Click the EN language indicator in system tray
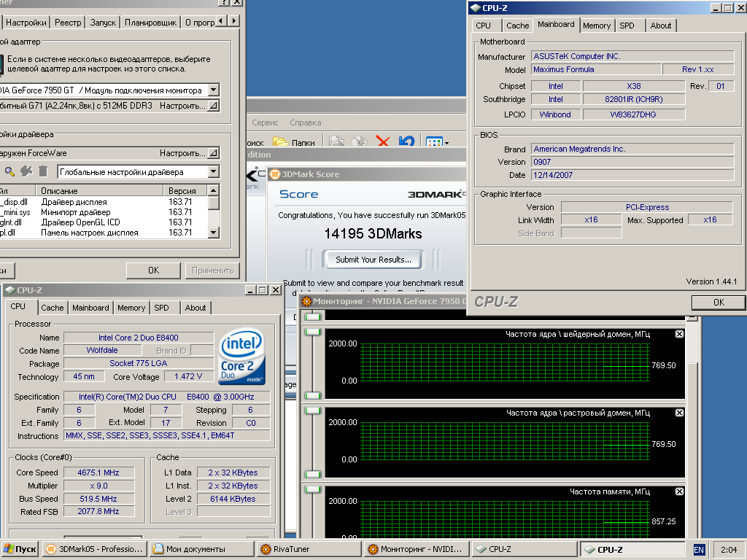This screenshot has height=560, width=747. [698, 550]
